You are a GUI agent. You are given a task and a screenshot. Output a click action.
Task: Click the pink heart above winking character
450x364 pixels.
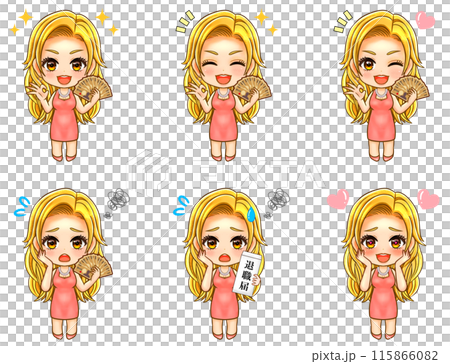tap(426, 20)
